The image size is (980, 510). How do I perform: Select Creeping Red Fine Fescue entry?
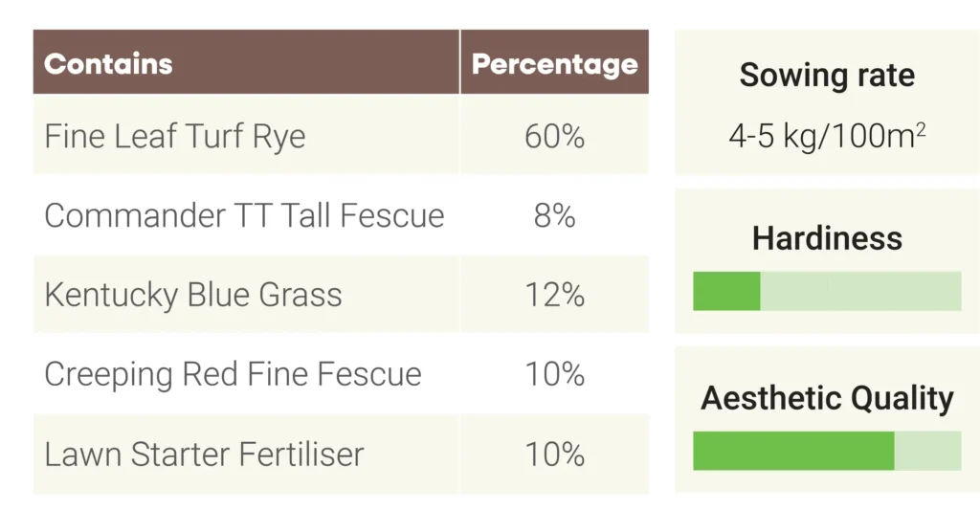point(233,374)
